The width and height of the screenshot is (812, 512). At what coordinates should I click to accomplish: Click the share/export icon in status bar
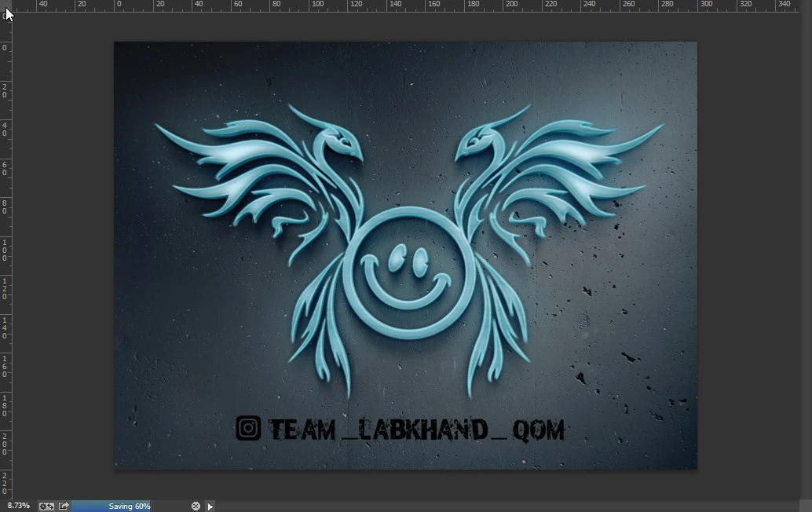64,506
